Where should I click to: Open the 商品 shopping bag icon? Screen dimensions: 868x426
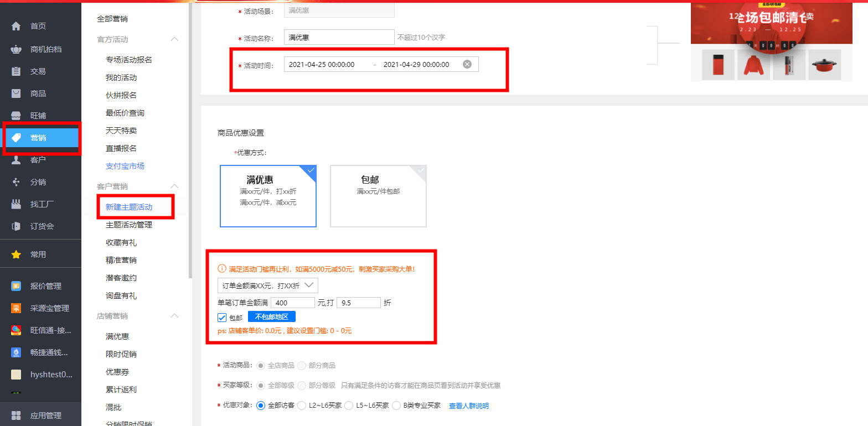[x=16, y=93]
